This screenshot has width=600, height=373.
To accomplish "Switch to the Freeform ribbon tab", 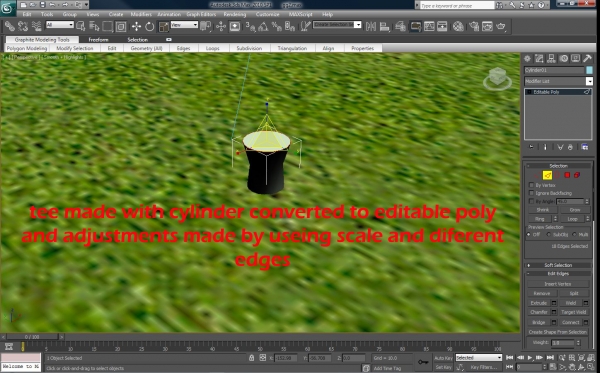I will 98,39.
